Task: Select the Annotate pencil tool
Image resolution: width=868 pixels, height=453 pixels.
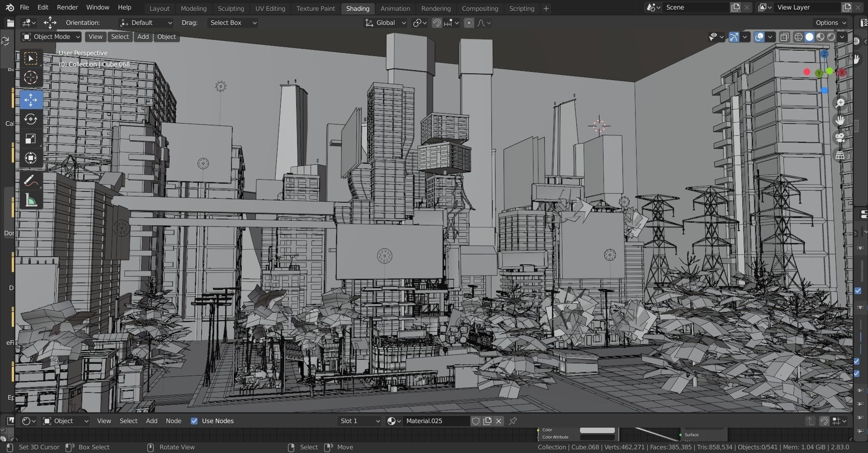Action: click(31, 181)
